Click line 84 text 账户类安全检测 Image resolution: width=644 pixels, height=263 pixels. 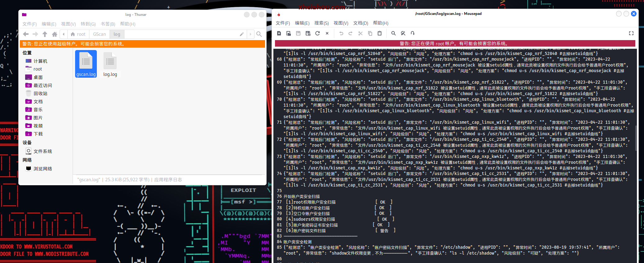coord(298,242)
